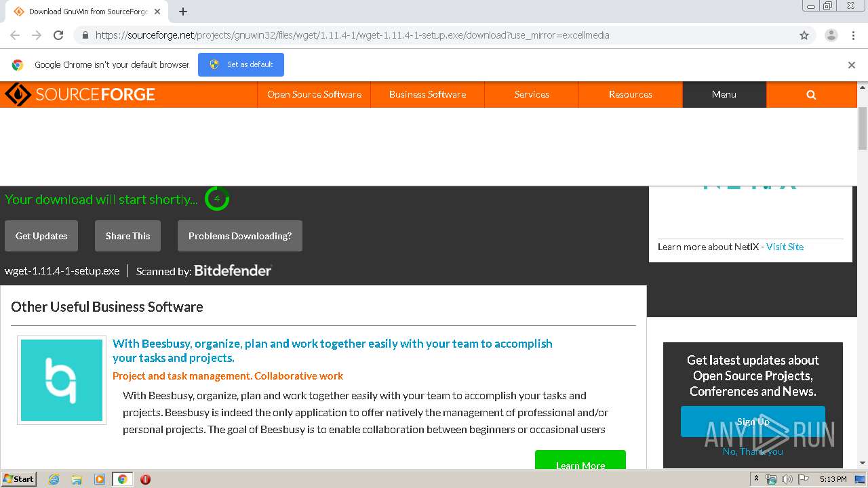The image size is (868, 488).
Task: Click the Beesbusy logo thumbnail
Action: [x=62, y=380]
